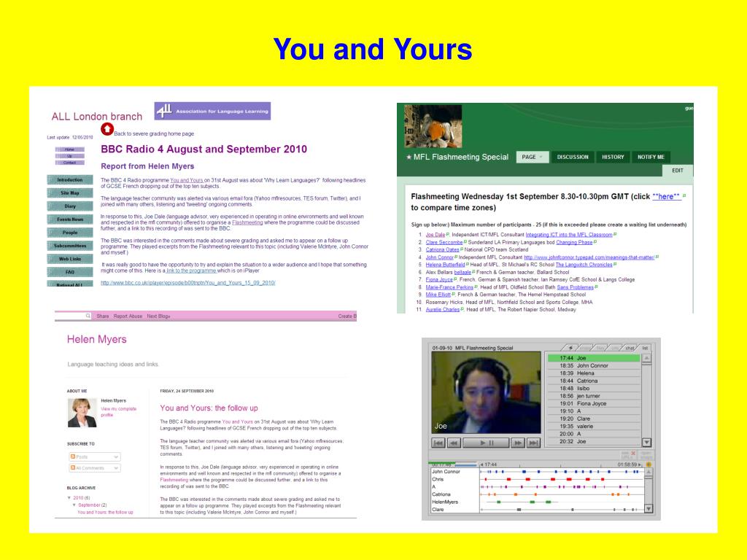Click Helen Myers profile photo
The image size is (747, 560).
(82, 413)
